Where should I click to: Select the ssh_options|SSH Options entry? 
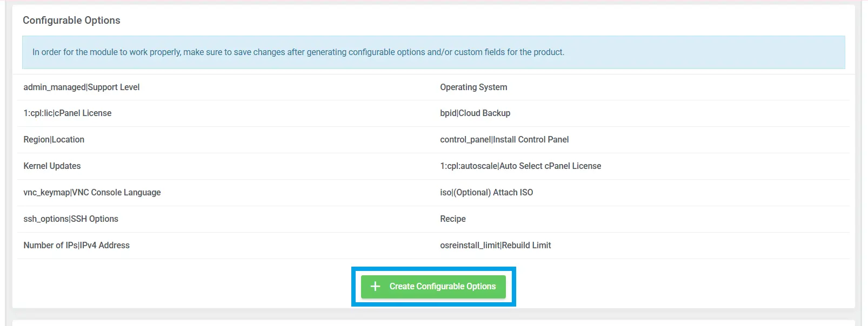tap(71, 219)
